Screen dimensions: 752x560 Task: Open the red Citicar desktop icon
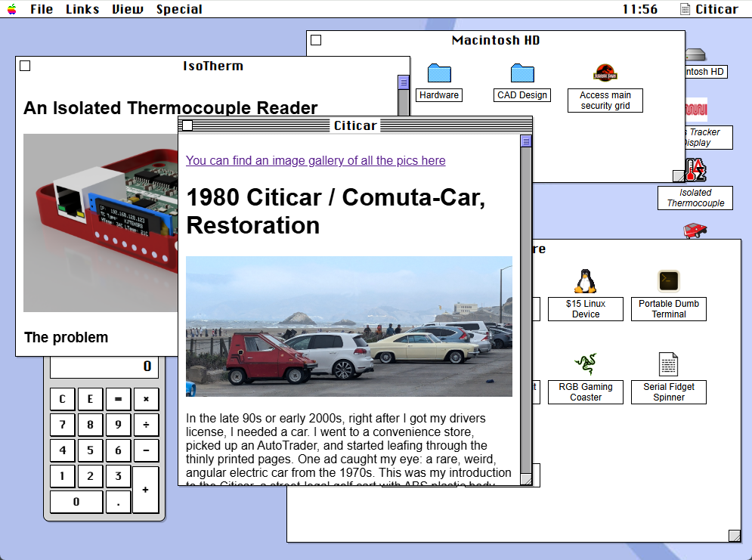click(695, 230)
